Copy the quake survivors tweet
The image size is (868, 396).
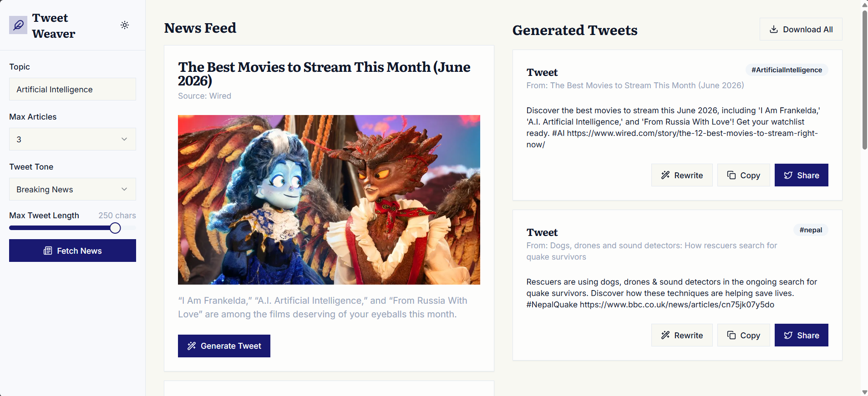point(743,335)
